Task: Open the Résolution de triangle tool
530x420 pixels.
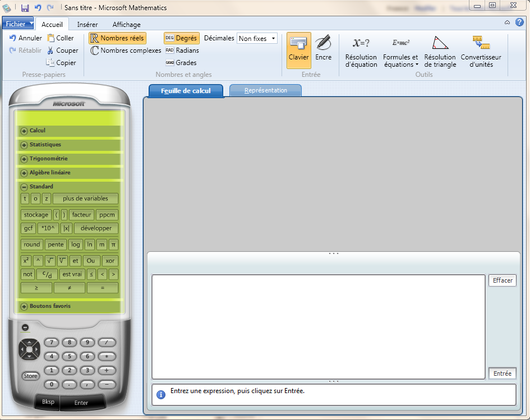Action: 440,52
